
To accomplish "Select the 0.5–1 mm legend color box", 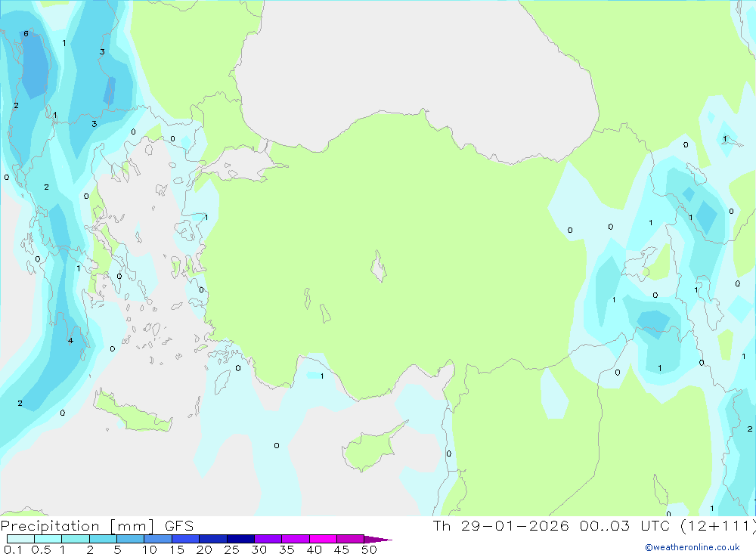I will click(x=48, y=539).
